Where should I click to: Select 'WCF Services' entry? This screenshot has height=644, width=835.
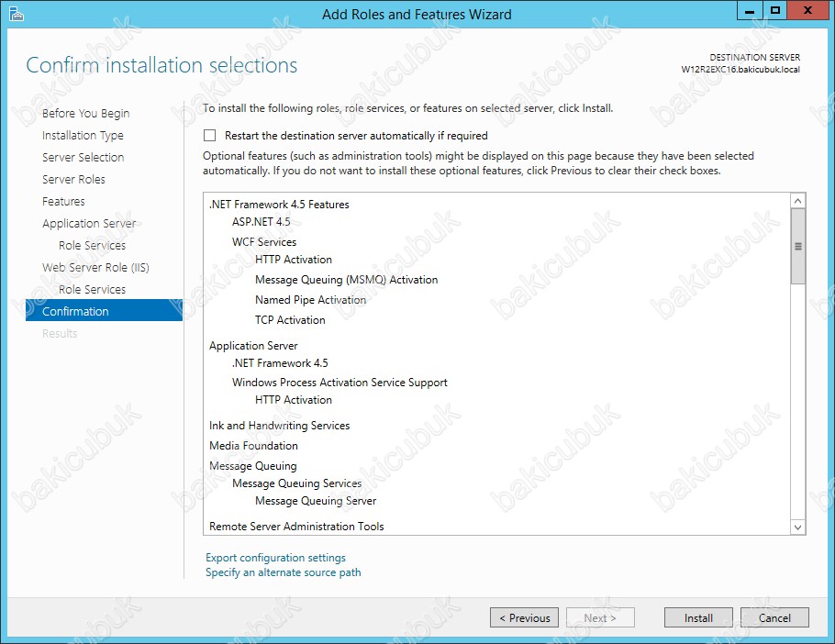(x=264, y=242)
